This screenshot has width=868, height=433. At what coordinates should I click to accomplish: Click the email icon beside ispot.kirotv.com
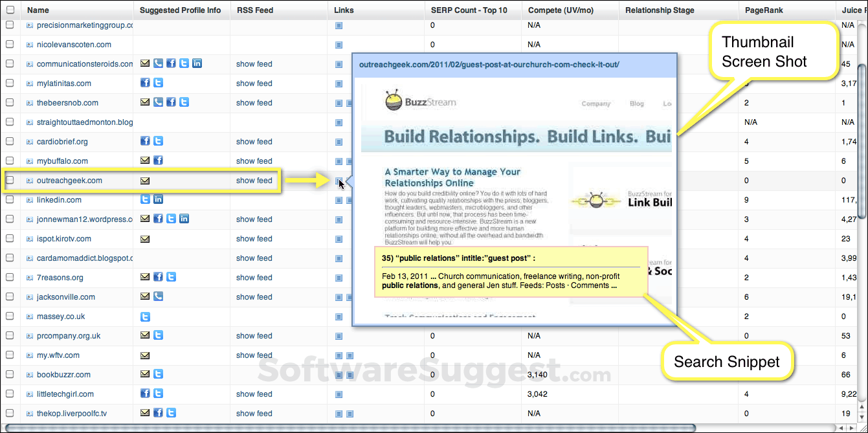(x=145, y=238)
